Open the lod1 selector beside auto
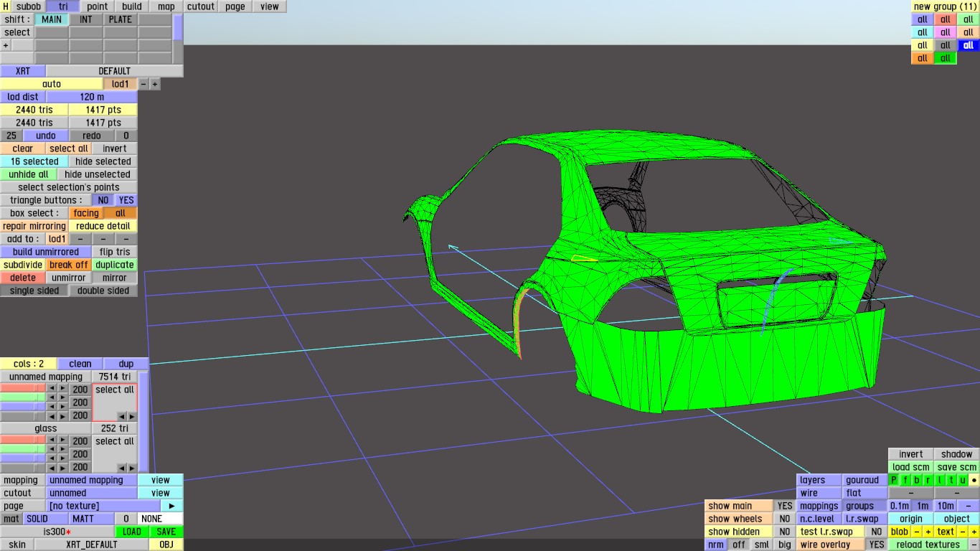Image resolution: width=980 pixels, height=551 pixels. point(121,84)
